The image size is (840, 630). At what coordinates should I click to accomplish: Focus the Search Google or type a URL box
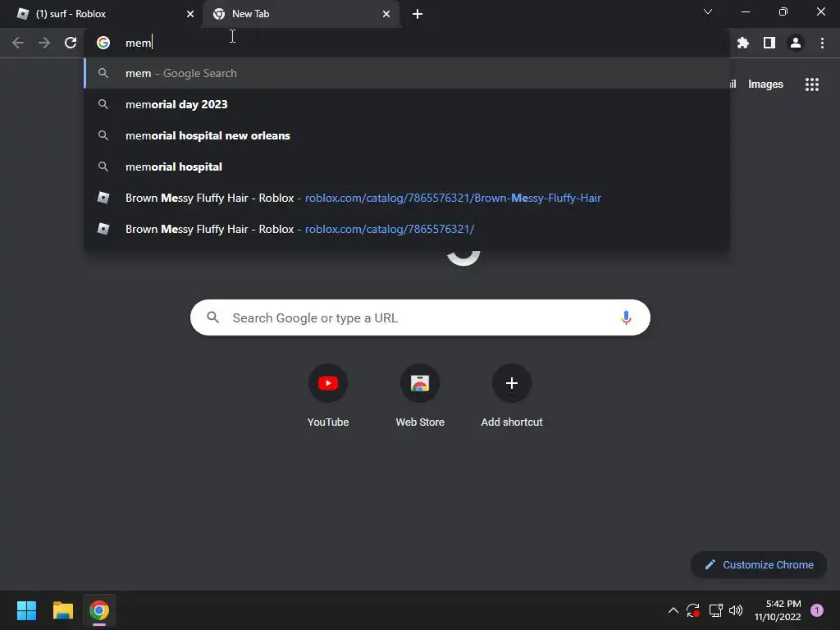click(420, 317)
